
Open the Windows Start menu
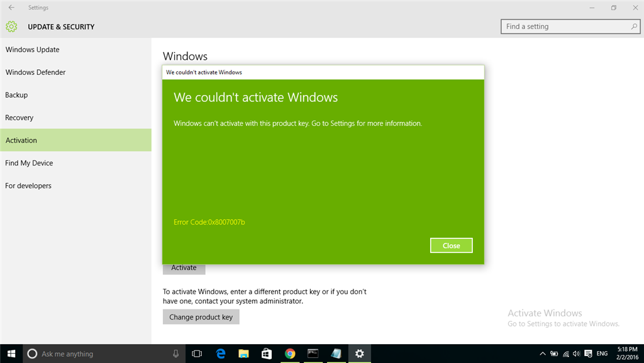(x=11, y=354)
